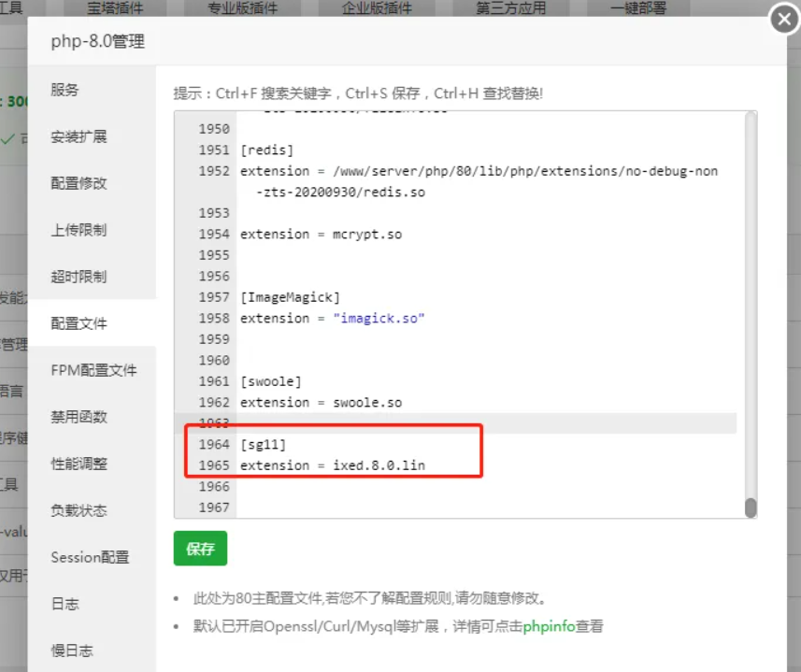This screenshot has width=801, height=672.
Task: Open 性能调整 settings
Action: (79, 464)
